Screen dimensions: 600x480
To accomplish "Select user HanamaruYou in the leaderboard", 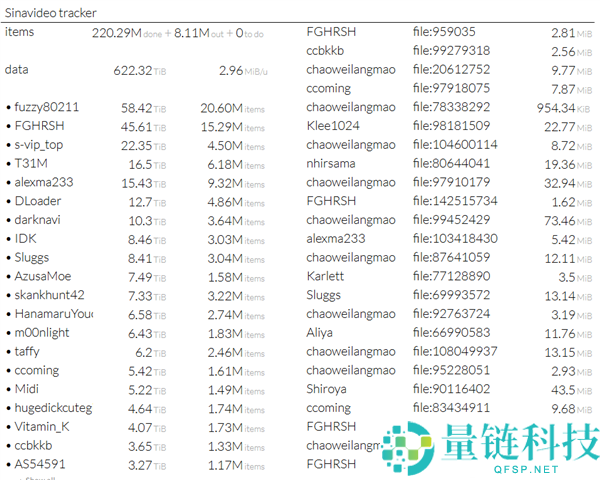I will coord(54,314).
